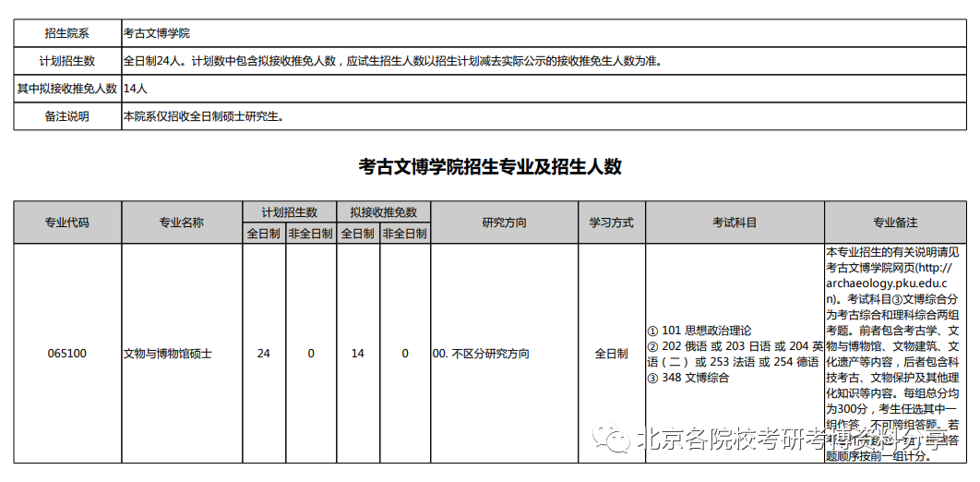This screenshot has width=980, height=482.
Task: Click the note text 本专业招生的有关说明请见
Action: click(892, 253)
